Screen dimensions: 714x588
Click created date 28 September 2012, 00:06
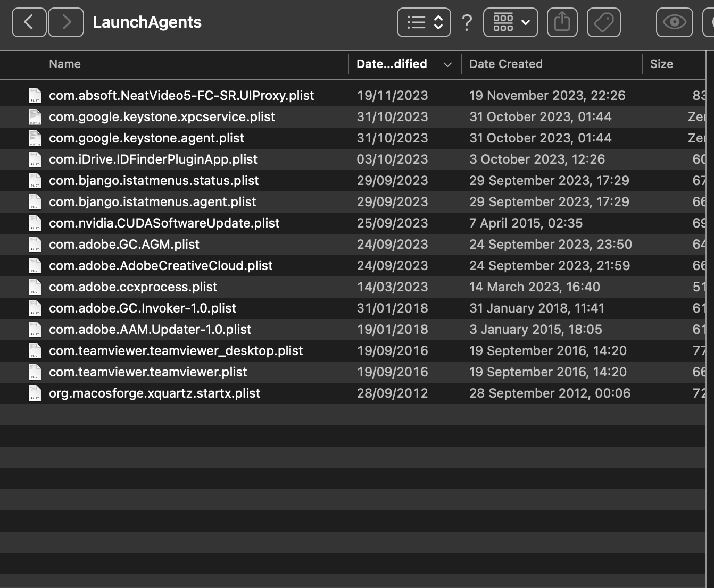pos(550,393)
